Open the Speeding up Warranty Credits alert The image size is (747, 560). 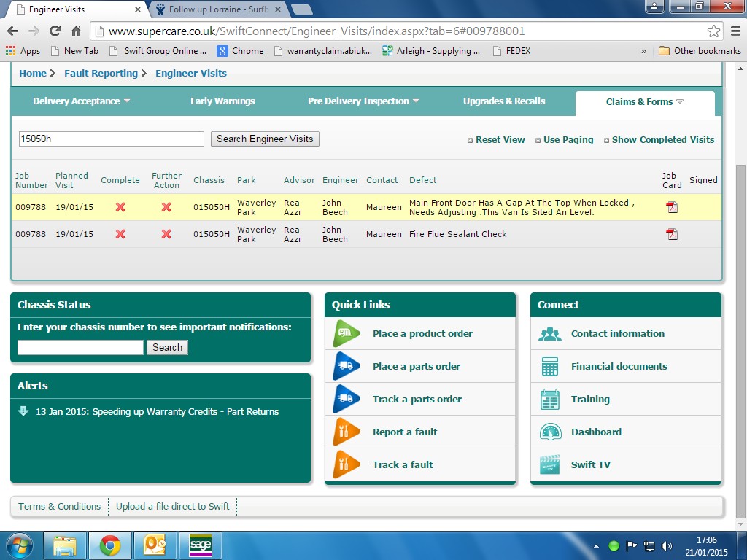(x=158, y=411)
